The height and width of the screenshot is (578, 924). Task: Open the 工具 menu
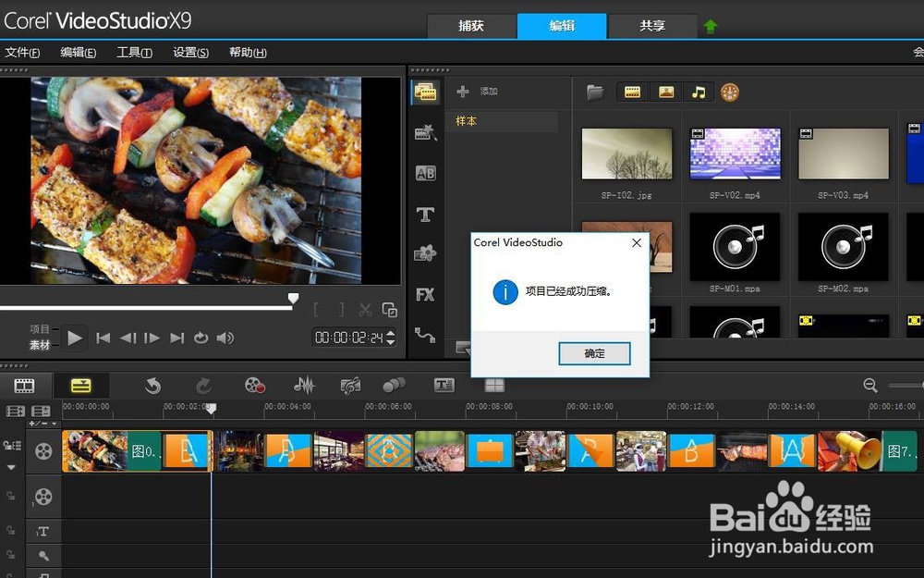point(134,53)
